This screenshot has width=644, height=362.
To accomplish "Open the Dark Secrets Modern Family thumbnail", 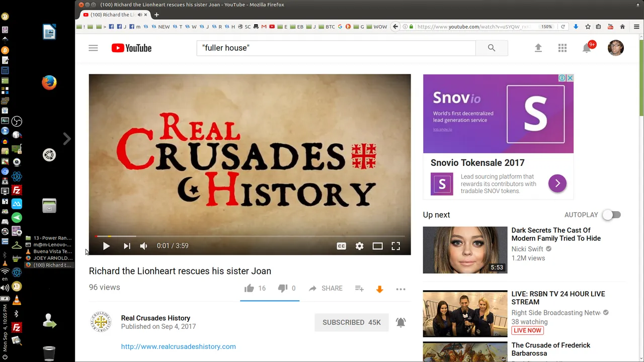I will [465, 250].
